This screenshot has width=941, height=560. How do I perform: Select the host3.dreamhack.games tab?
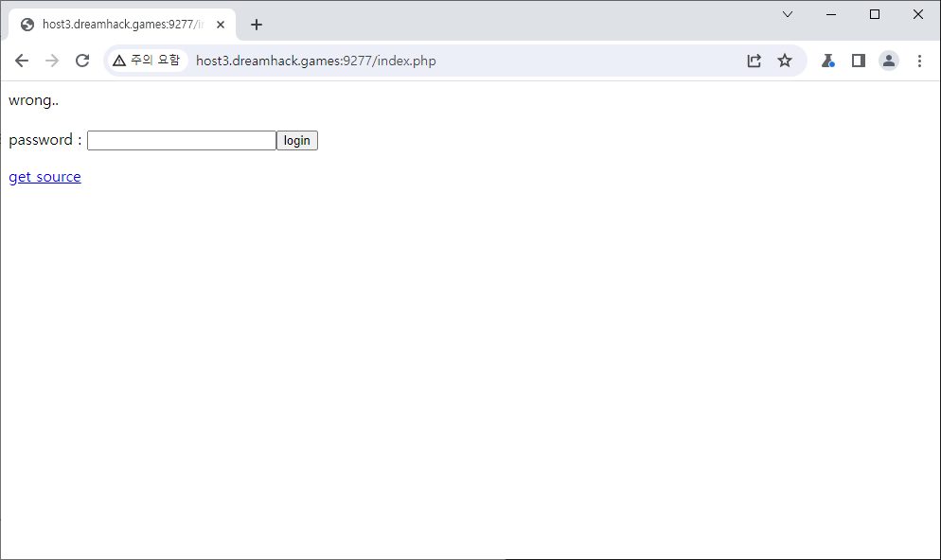114,25
